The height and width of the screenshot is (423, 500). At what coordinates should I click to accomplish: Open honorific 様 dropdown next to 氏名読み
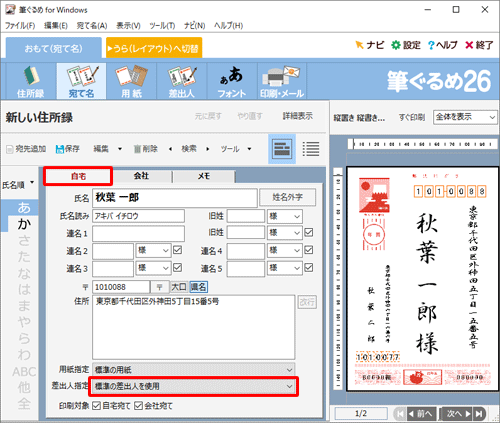285,216
